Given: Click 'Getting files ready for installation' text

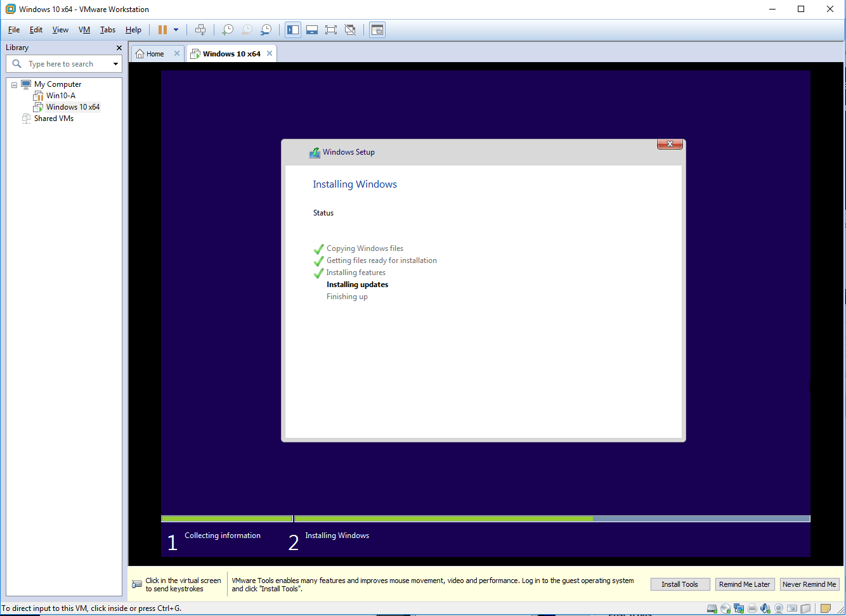Looking at the screenshot, I should 381,260.
